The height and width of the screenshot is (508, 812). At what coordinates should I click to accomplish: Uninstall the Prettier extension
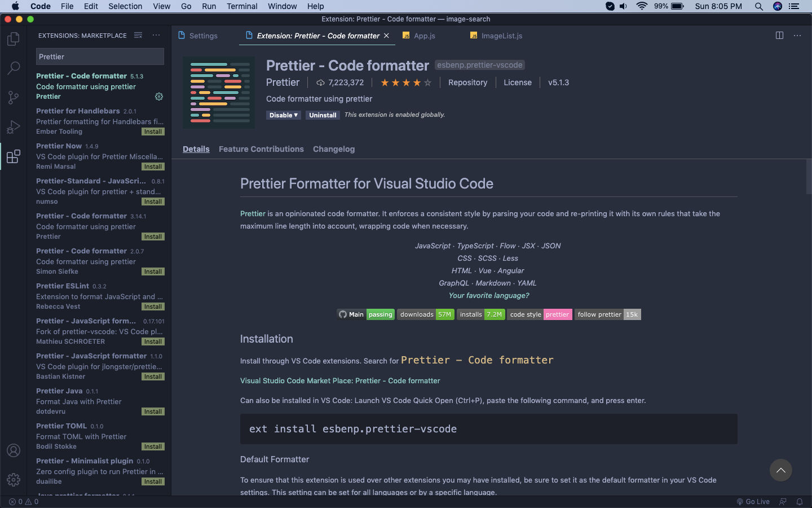coord(323,115)
